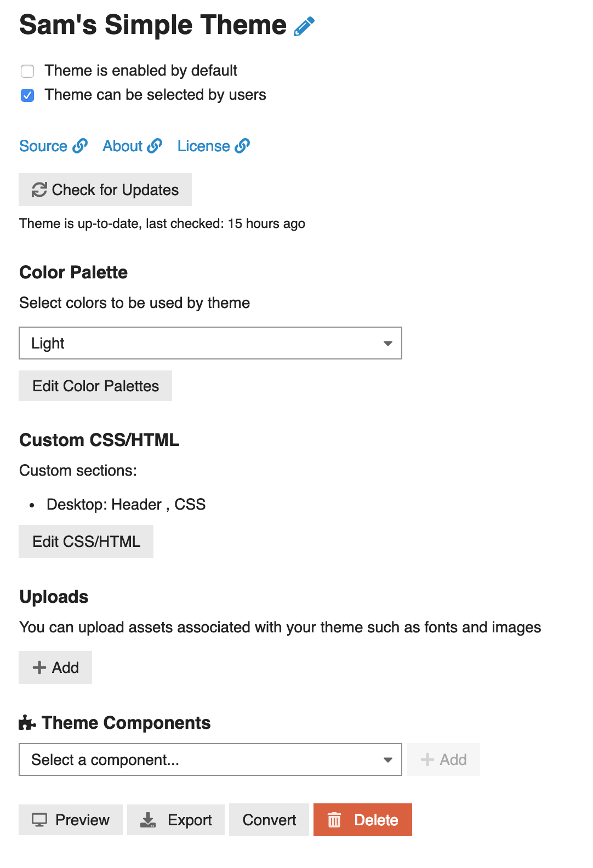Viewport: 593px width, 868px height.
Task: Open the Edit CSS/HTML editor
Action: (86, 541)
